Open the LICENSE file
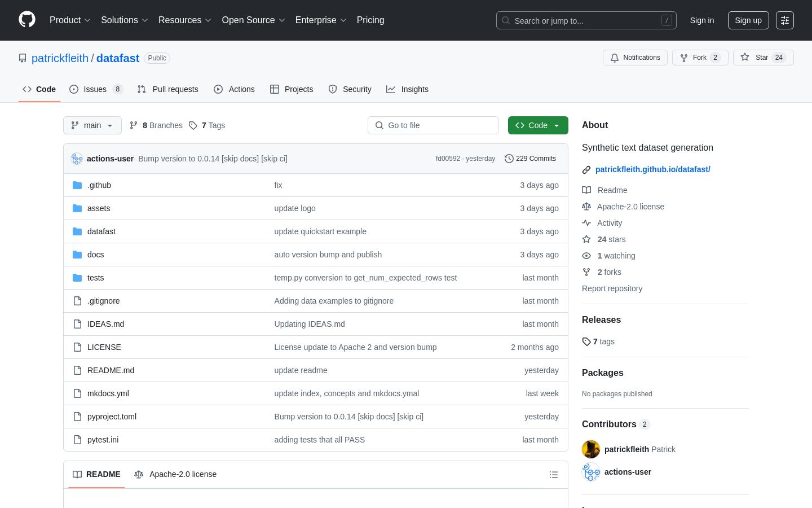 [104, 347]
